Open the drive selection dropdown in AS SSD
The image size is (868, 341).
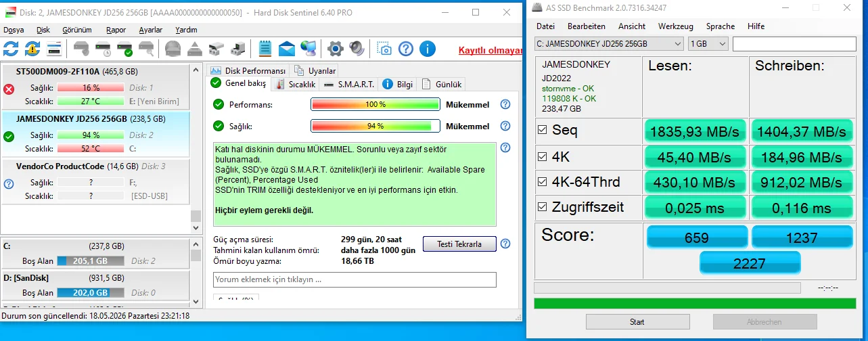point(609,43)
